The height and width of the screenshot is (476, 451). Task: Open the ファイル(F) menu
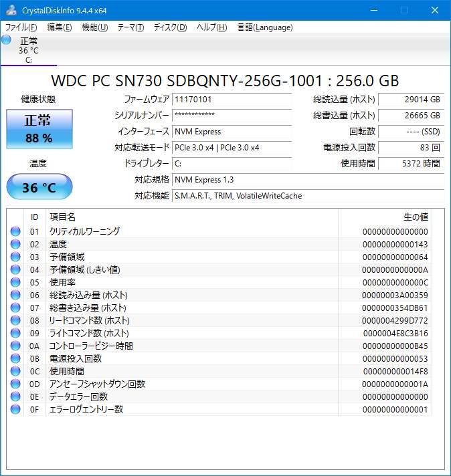(x=21, y=27)
